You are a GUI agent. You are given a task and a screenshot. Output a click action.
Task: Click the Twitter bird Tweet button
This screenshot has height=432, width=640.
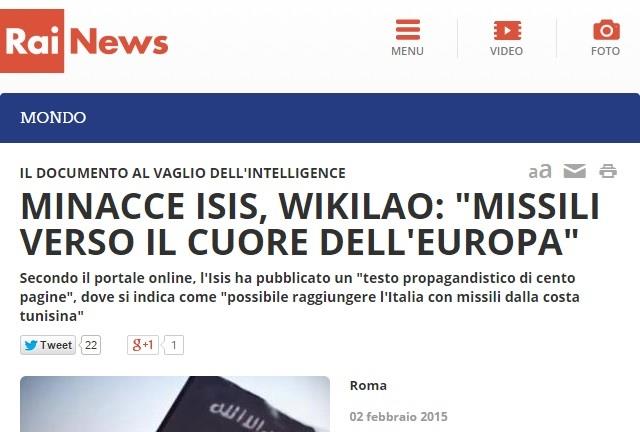pyautogui.click(x=48, y=345)
